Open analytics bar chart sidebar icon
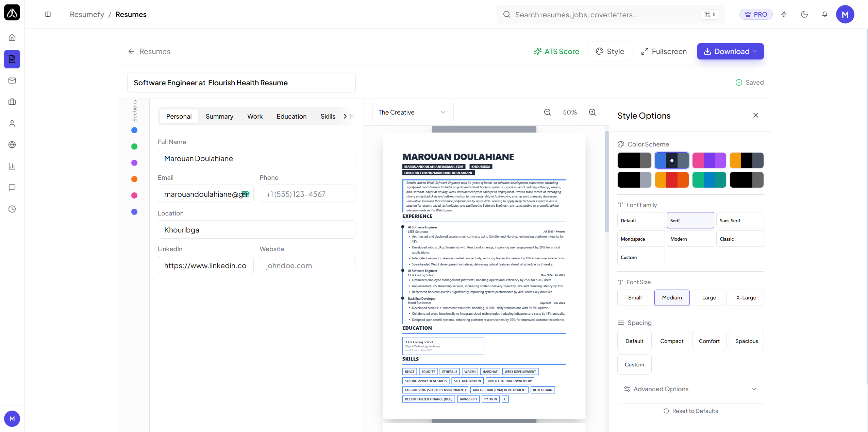This screenshot has height=432, width=868. pyautogui.click(x=12, y=166)
